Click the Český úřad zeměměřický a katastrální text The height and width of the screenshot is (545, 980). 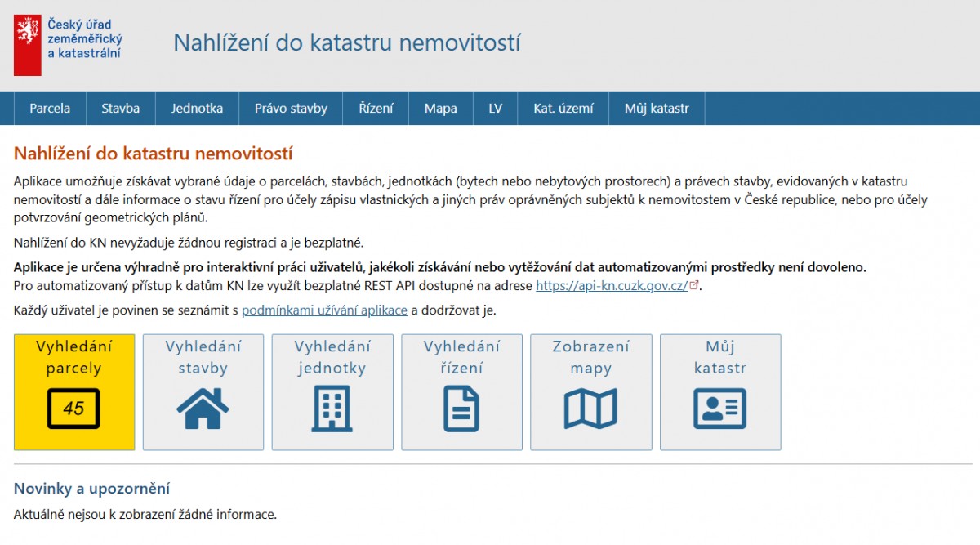click(x=84, y=38)
